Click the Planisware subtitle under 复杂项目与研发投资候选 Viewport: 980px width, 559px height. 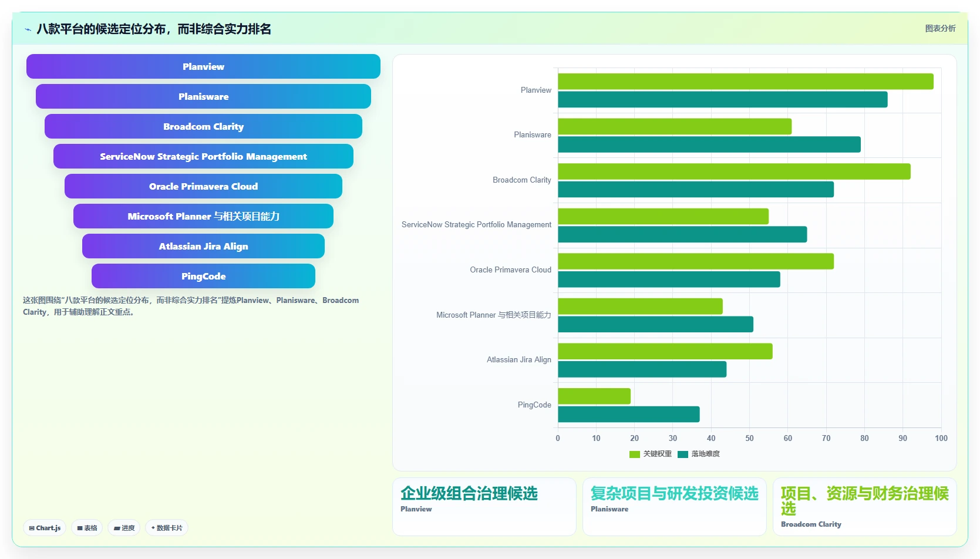point(609,509)
